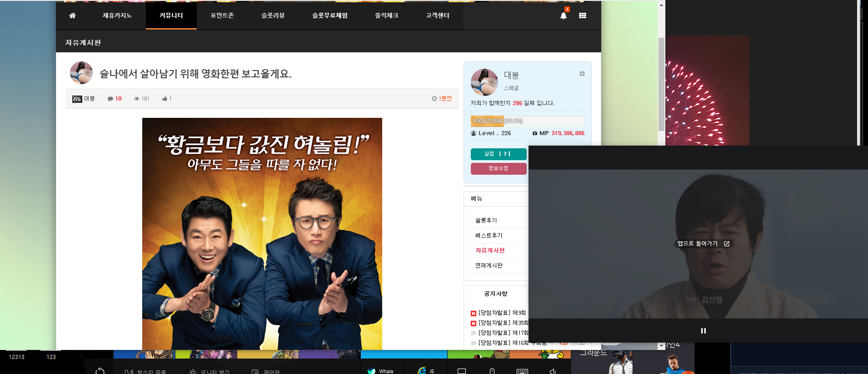868x374 pixels.
Task: Click the 450,679,864 experience progress bar
Action: [528, 121]
